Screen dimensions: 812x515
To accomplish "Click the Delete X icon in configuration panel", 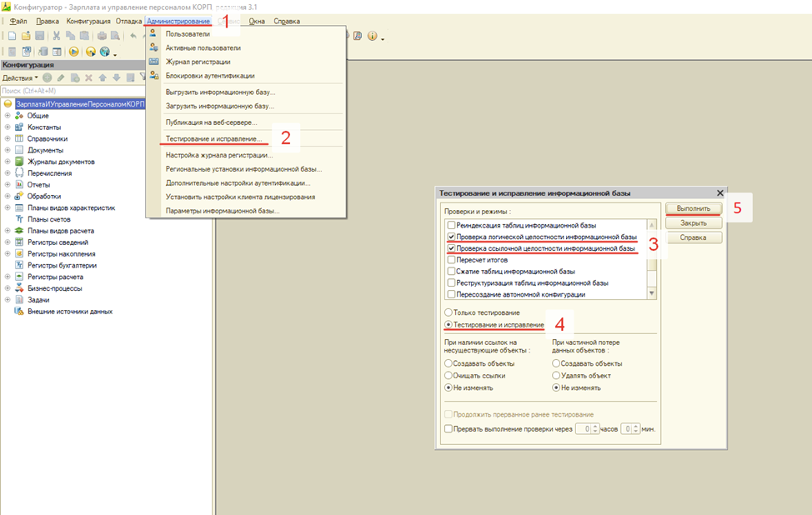I will (x=88, y=77).
